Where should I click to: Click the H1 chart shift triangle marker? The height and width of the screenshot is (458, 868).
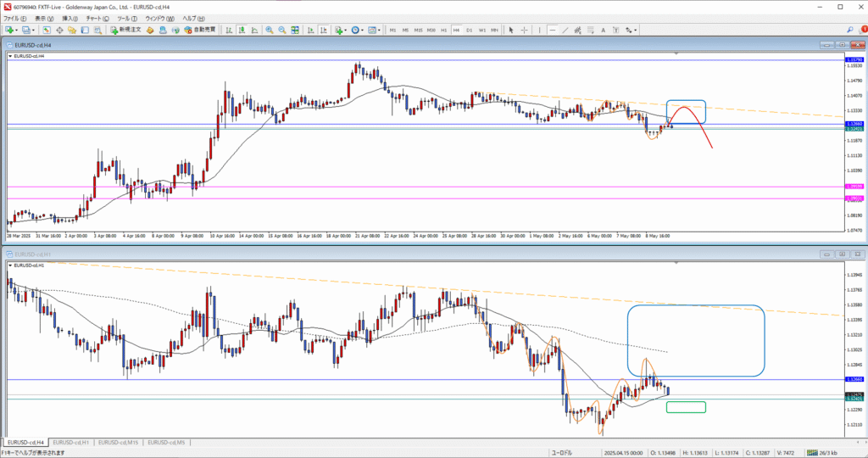(x=676, y=263)
